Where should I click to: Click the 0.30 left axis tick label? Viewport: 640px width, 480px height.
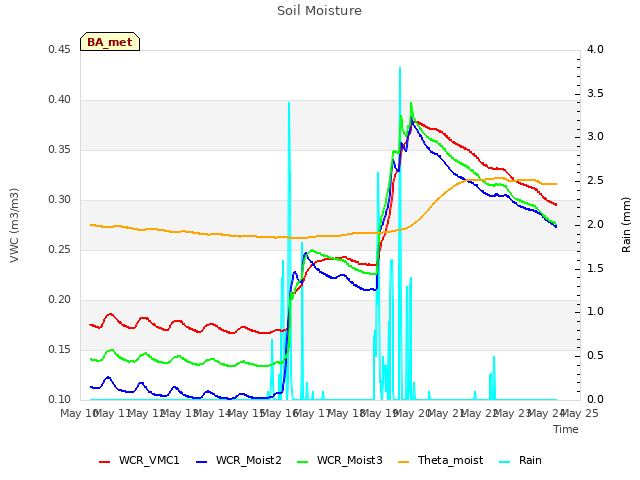point(59,200)
